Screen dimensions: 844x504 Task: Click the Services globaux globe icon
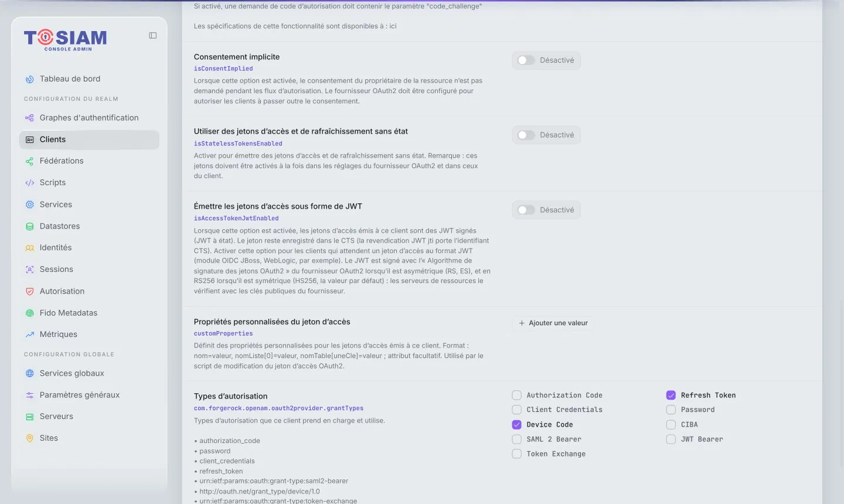pos(30,373)
